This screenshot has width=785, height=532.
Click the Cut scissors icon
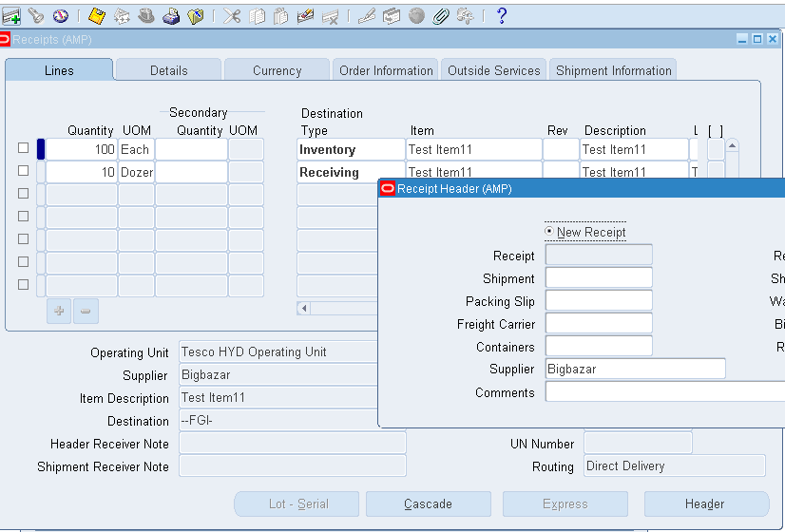232,16
